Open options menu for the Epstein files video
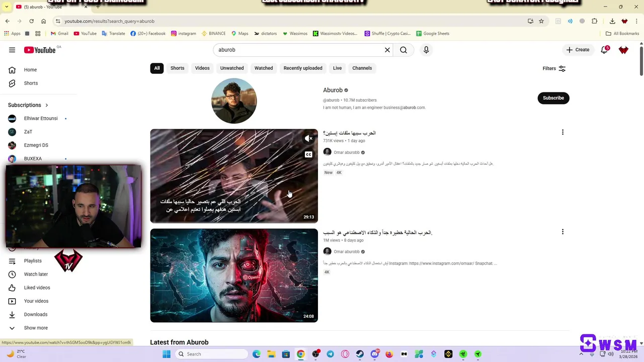This screenshot has height=362, width=644. (x=562, y=132)
